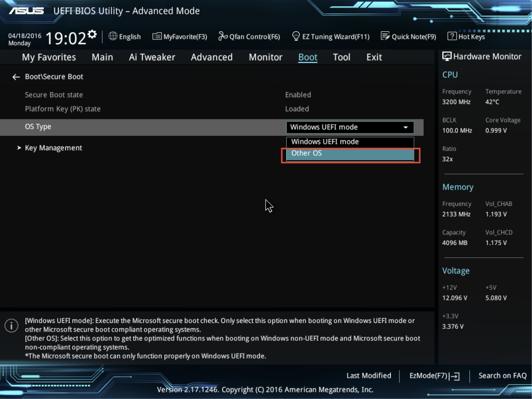This screenshot has height=399, width=532.
Task: Click the 0.999 V core voltage value
Action: [496, 130]
